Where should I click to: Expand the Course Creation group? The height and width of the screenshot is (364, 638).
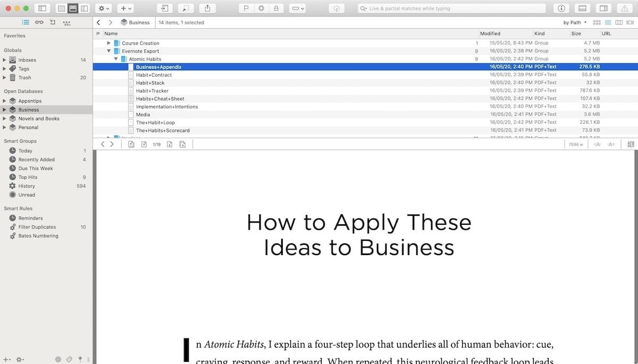point(109,43)
